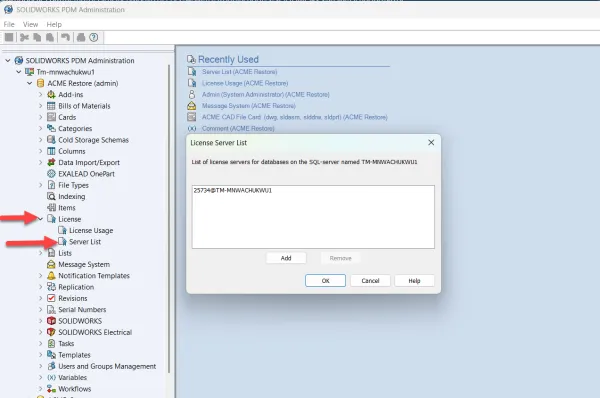Click Help button in License Server List dialog

pyautogui.click(x=414, y=281)
